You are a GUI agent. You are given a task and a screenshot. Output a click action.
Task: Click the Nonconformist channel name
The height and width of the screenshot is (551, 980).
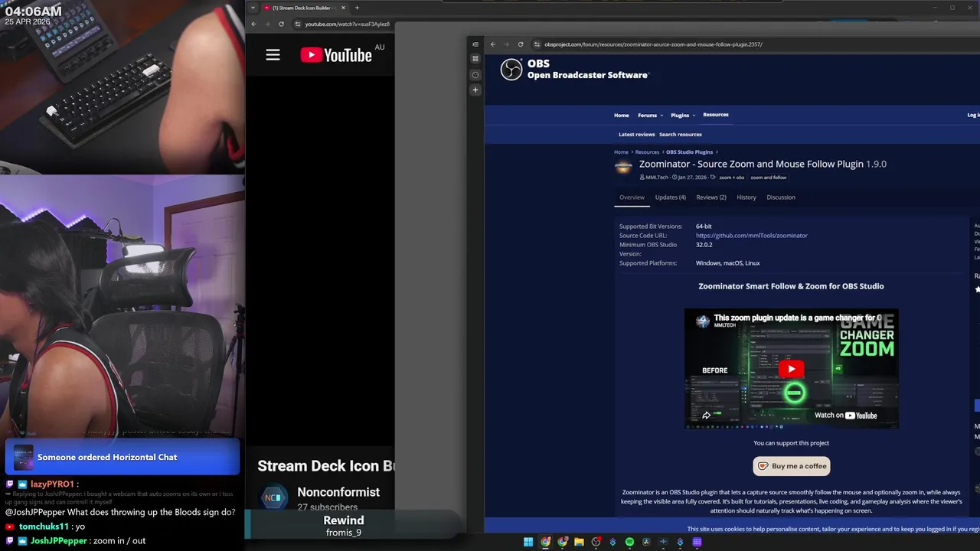(338, 492)
